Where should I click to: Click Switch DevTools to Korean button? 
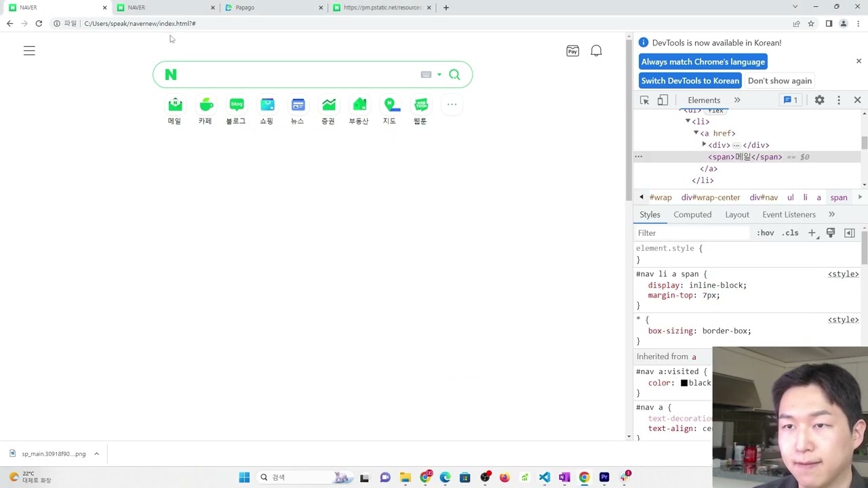tap(690, 81)
